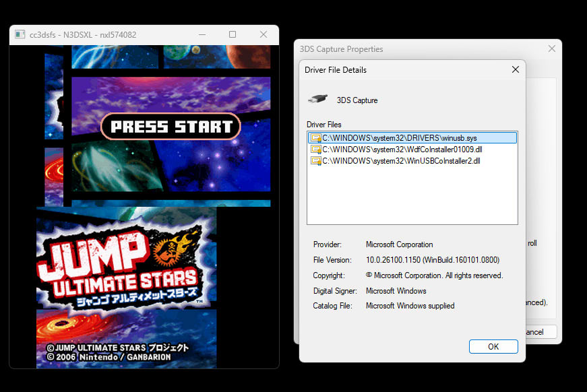Click the Catalog File value text
Image resolution: width=587 pixels, height=392 pixels.
pos(410,306)
